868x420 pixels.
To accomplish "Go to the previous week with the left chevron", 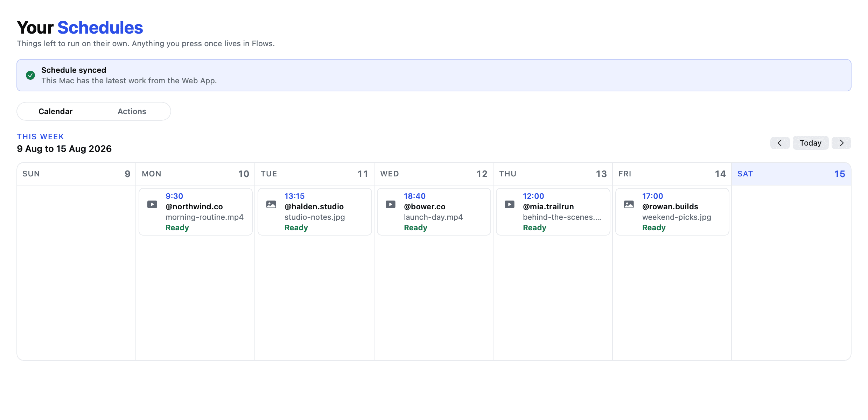I will click(780, 143).
